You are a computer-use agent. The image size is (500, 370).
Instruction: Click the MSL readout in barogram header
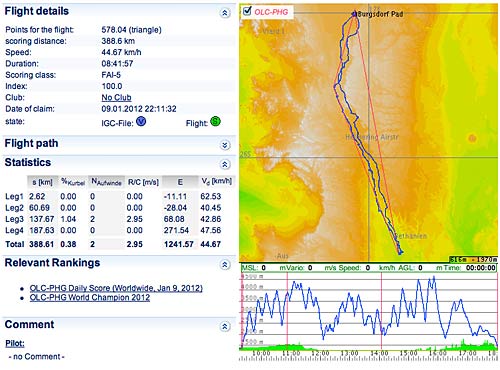[x=253, y=268]
